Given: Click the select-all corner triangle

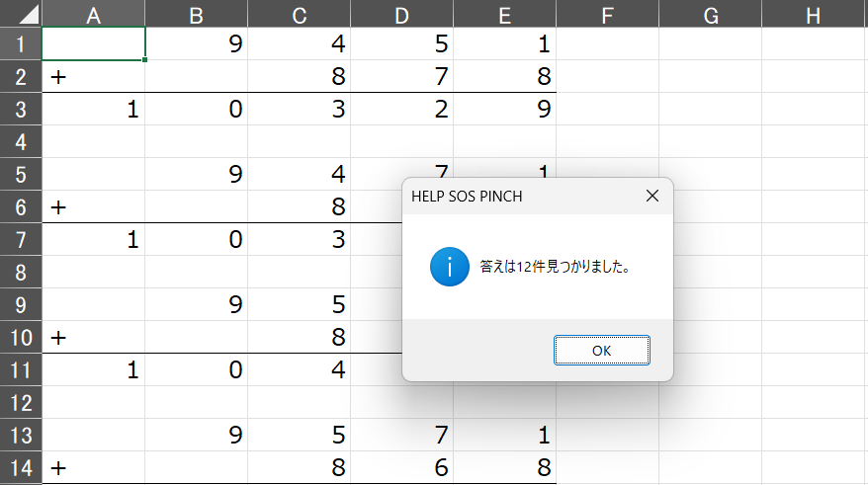Looking at the screenshot, I should click(x=21, y=13).
